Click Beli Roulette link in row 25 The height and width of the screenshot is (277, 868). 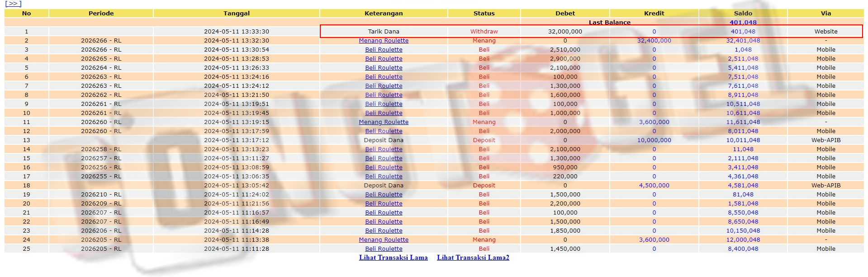tap(384, 249)
